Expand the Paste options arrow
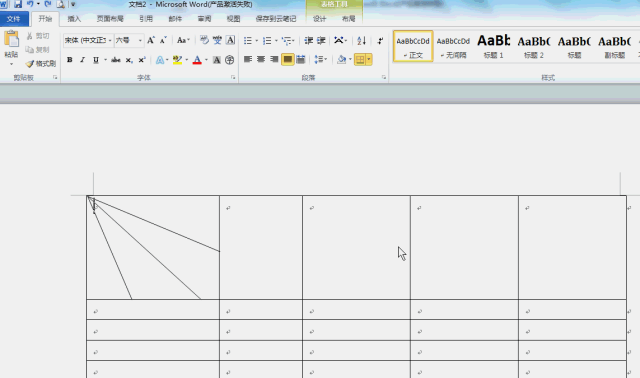The width and height of the screenshot is (640, 378). click(x=11, y=64)
